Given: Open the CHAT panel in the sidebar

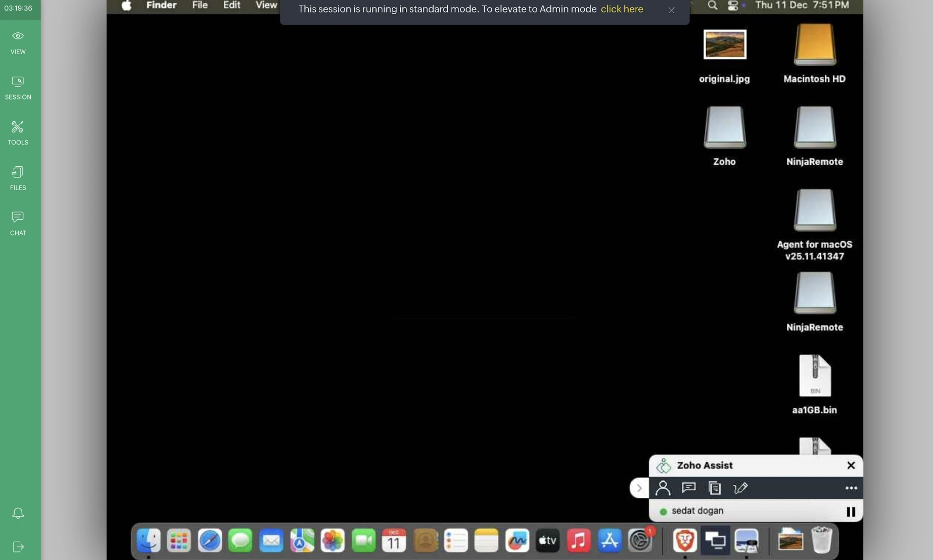Looking at the screenshot, I should (18, 223).
